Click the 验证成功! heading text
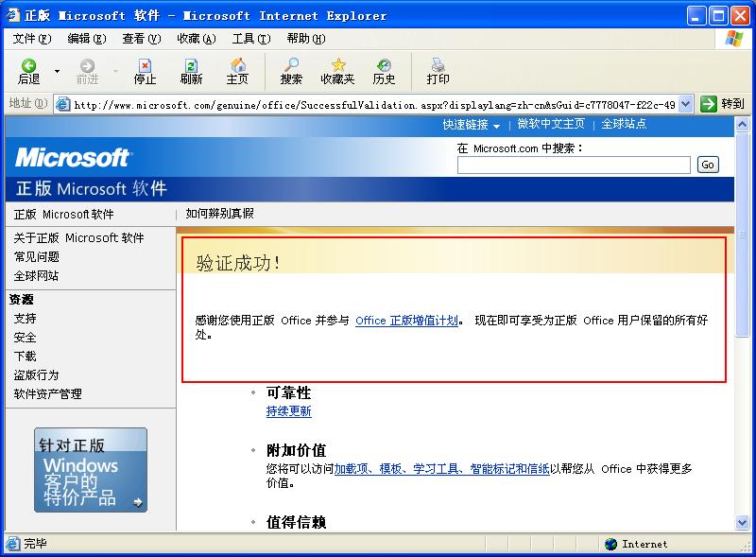Viewport: 756px width, 557px height. (238, 264)
